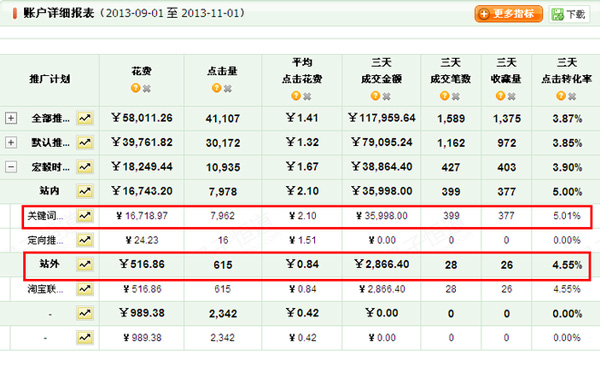600x365 pixels.
Task: Expand the 全部推 plan row
Action: [x=11, y=118]
